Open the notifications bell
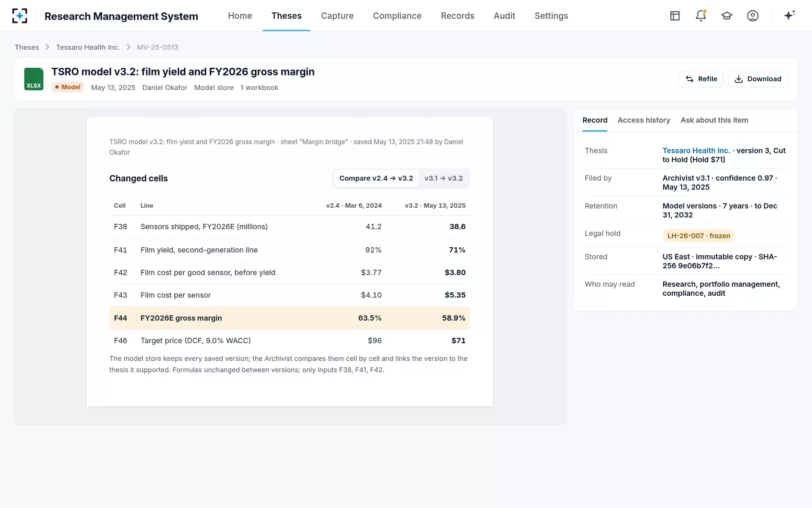The image size is (812, 508). tap(701, 16)
